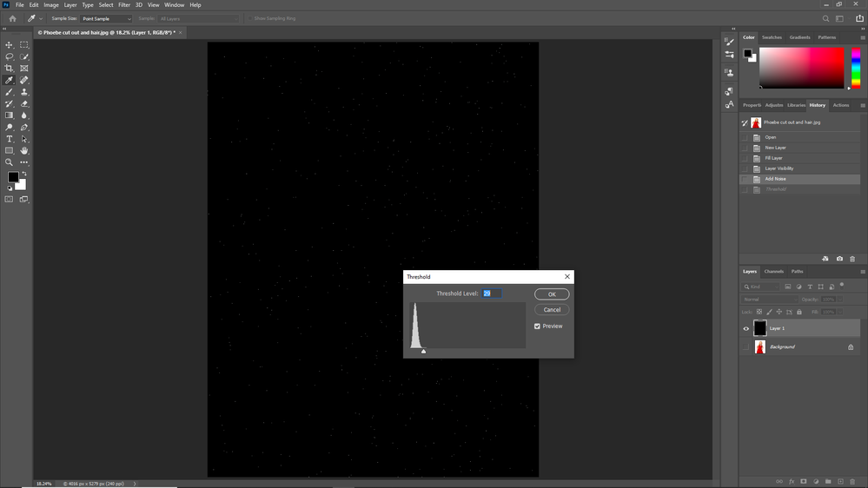
Task: Select the Pen tool
Action: [23, 128]
